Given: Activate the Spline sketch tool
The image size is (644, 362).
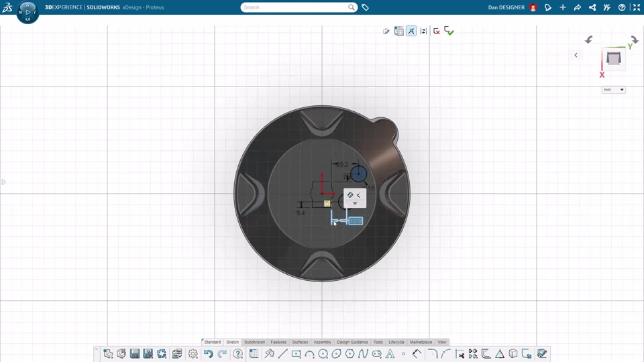Looking at the screenshot, I should 363,353.
